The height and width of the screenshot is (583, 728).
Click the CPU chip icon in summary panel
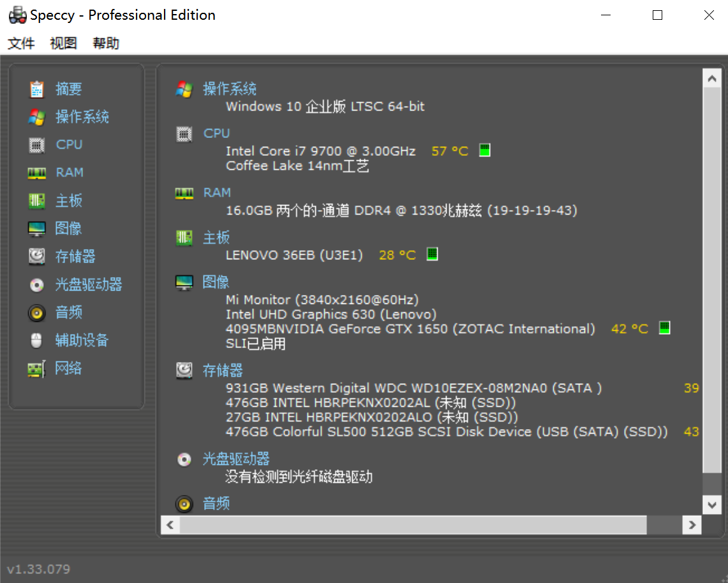[x=184, y=134]
